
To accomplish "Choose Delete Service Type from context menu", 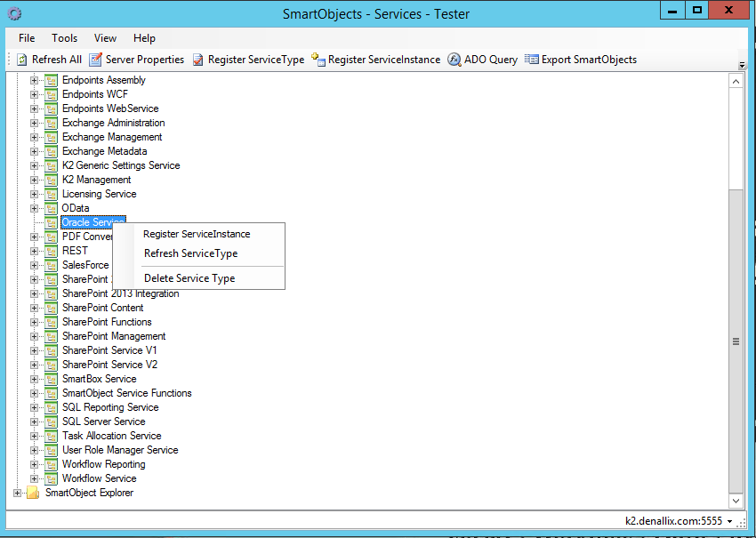I will point(198,278).
